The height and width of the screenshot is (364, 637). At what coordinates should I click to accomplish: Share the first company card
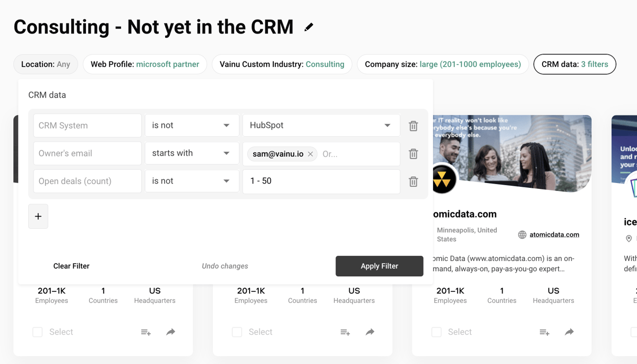170,332
